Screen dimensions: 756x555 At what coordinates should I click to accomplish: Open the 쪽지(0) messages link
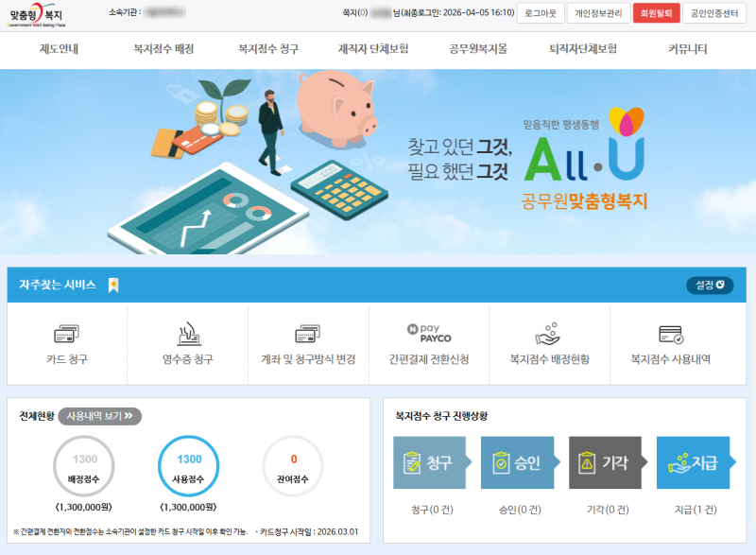tap(355, 13)
